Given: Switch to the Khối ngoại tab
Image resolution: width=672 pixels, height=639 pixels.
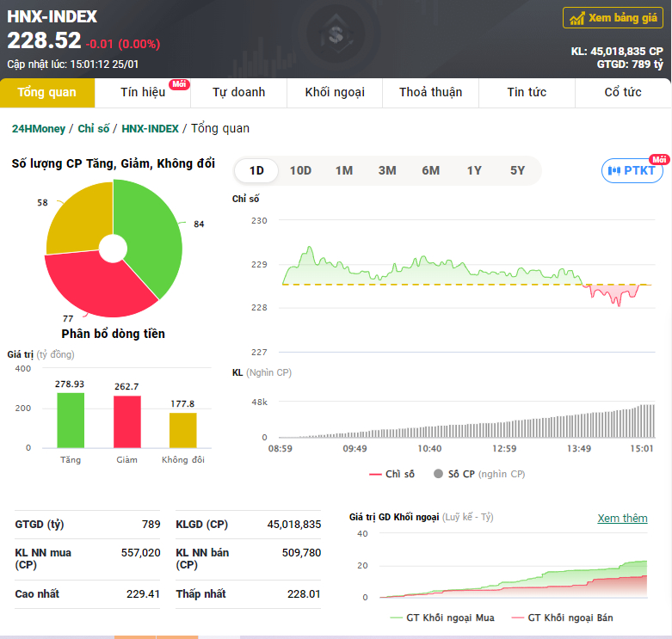Looking at the screenshot, I should pos(335,93).
